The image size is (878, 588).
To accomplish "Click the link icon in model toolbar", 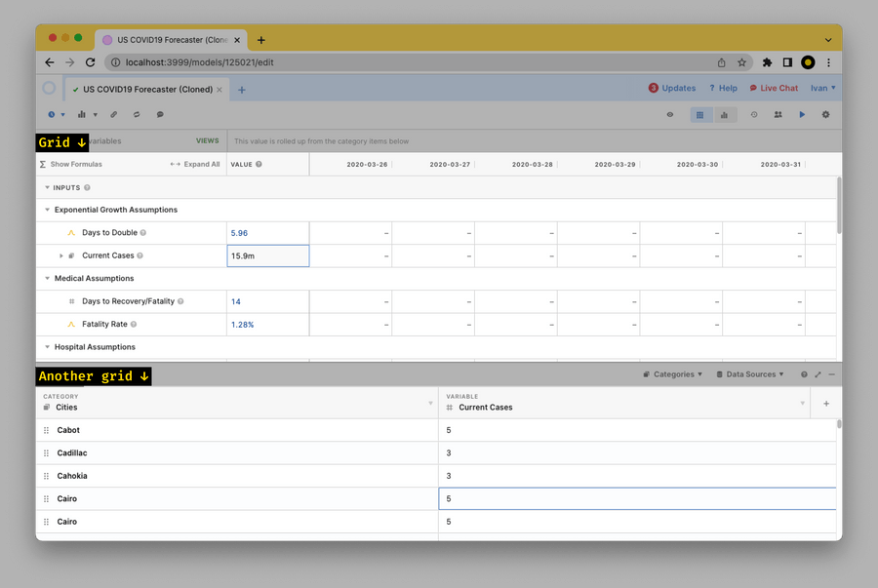I will (114, 115).
